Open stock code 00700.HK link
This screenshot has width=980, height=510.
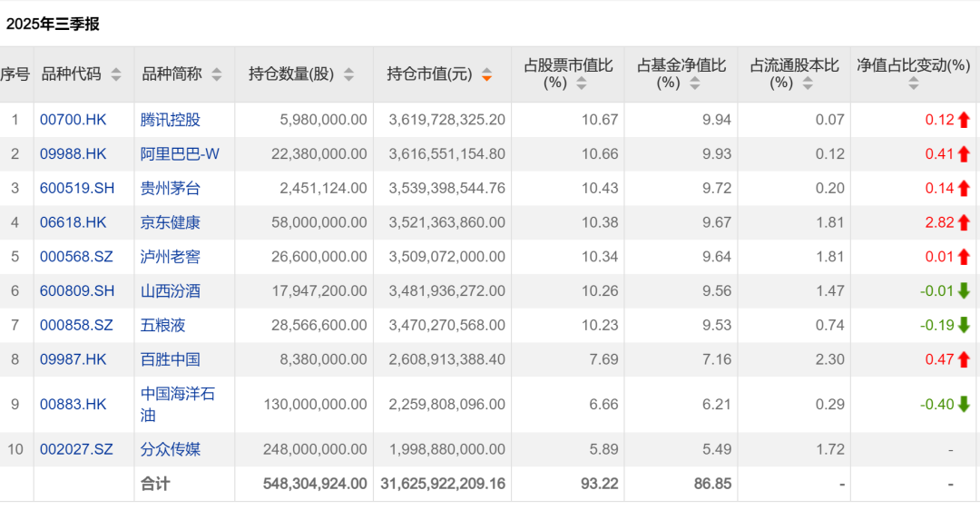point(73,120)
